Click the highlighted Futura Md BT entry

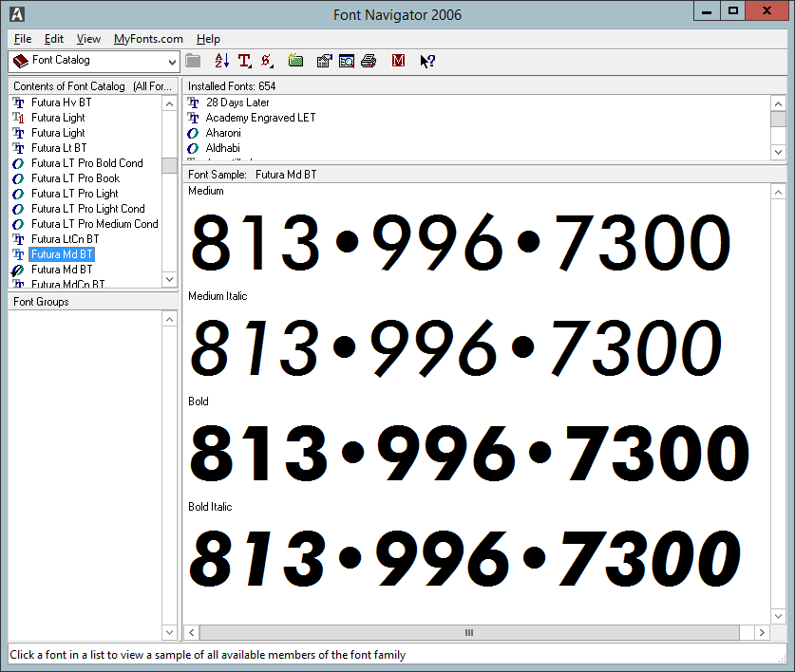pyautogui.click(x=62, y=254)
